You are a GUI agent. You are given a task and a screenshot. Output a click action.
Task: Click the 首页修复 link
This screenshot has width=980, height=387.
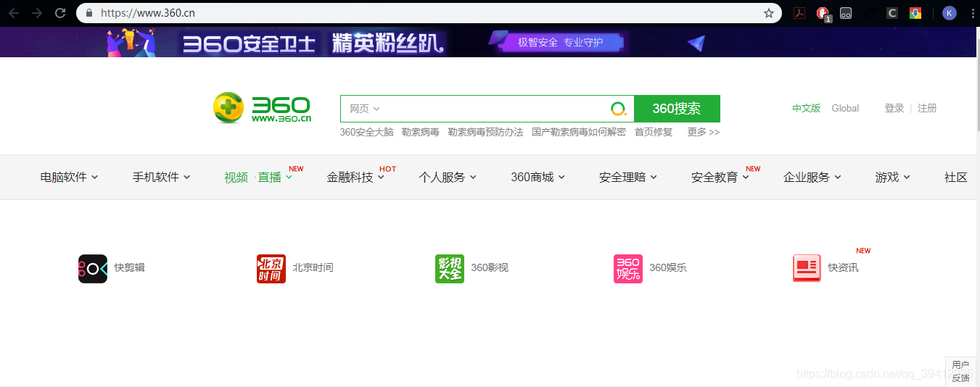pos(654,132)
